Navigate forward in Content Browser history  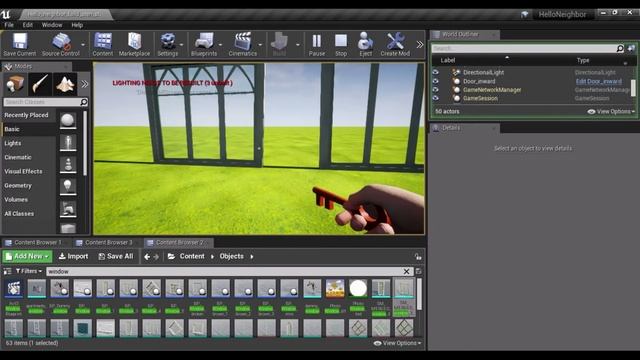click(156, 257)
